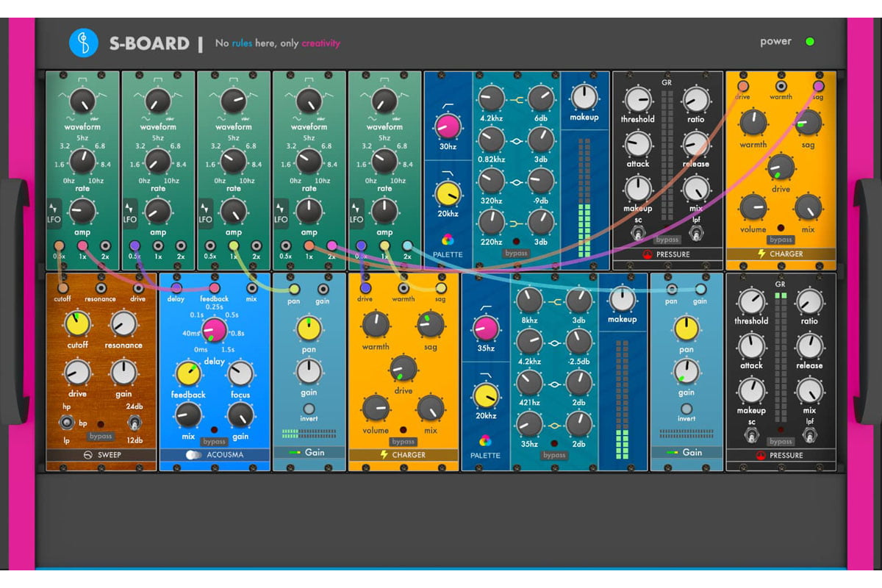The width and height of the screenshot is (882, 588).
Task: Click the mix input jack on ACOUSMA
Action: coord(252,288)
